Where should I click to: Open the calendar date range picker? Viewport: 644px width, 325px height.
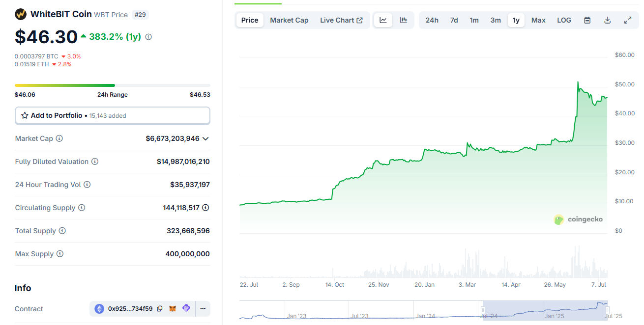tap(587, 20)
